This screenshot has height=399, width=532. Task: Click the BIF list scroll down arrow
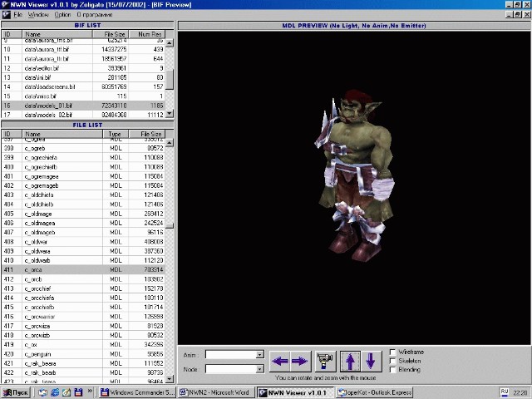pyautogui.click(x=170, y=113)
